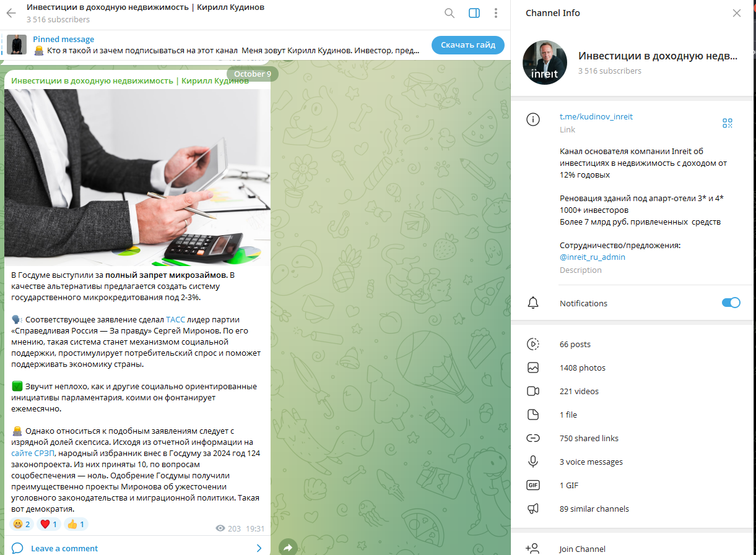Close the Channel Info panel
Image resolution: width=756 pixels, height=555 pixels.
pyautogui.click(x=737, y=13)
